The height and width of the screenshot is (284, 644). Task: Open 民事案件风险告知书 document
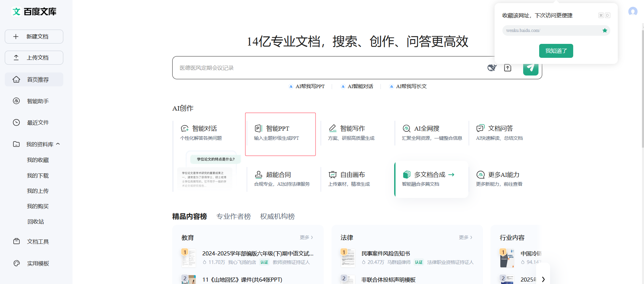(386, 253)
